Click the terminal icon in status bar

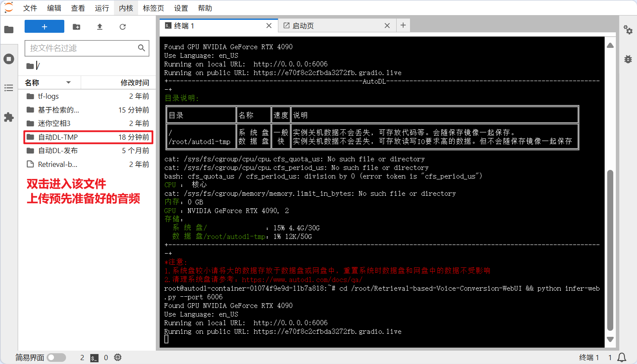click(x=94, y=358)
